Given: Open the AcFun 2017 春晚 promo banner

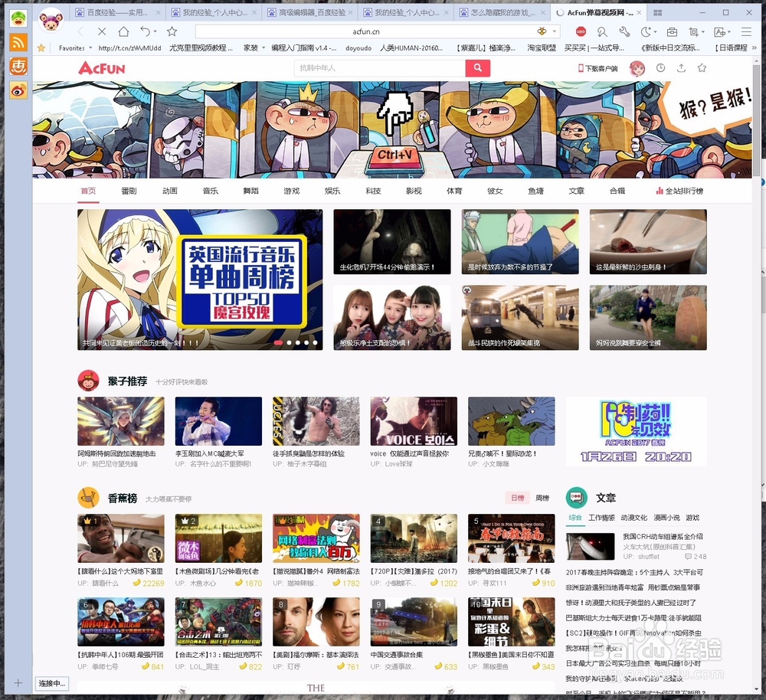Looking at the screenshot, I should (x=636, y=431).
